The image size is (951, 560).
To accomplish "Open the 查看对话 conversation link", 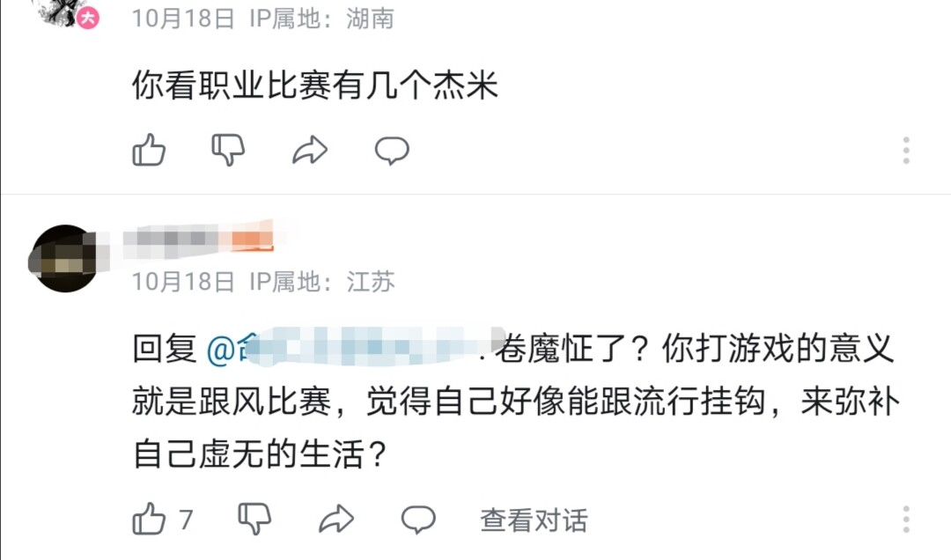I will click(534, 520).
